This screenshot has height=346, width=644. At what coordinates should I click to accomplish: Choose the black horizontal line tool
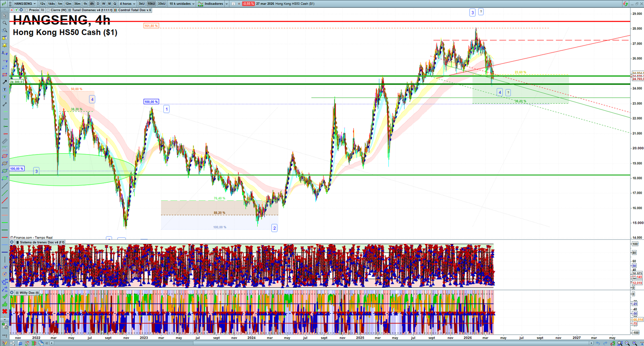(4, 208)
